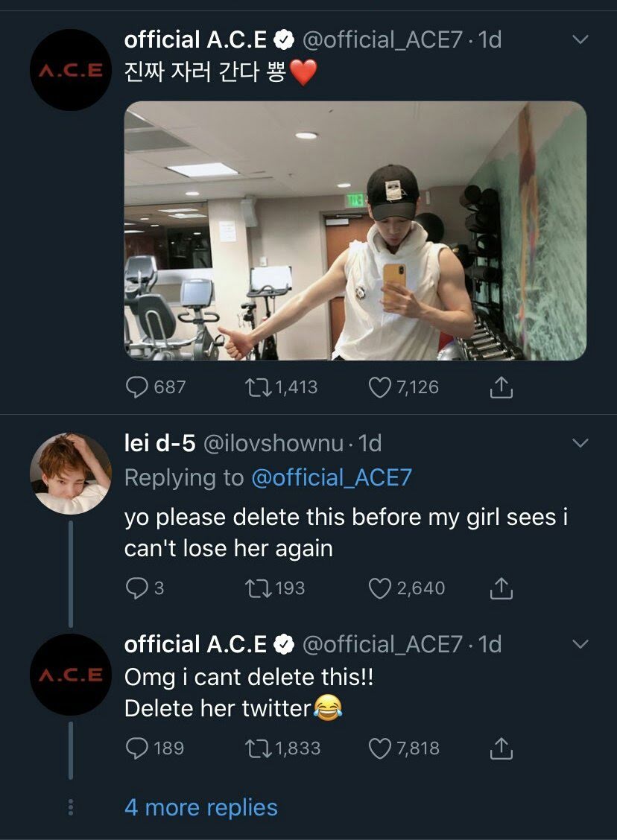Open the @official_ACE7 mention link
Viewport: 617px width, 840px height.
point(332,477)
